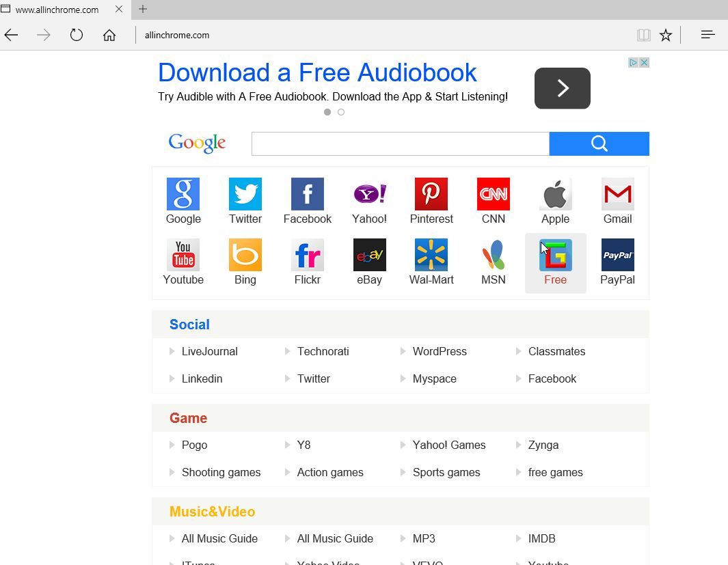Click inside the Google search input field

click(400, 143)
